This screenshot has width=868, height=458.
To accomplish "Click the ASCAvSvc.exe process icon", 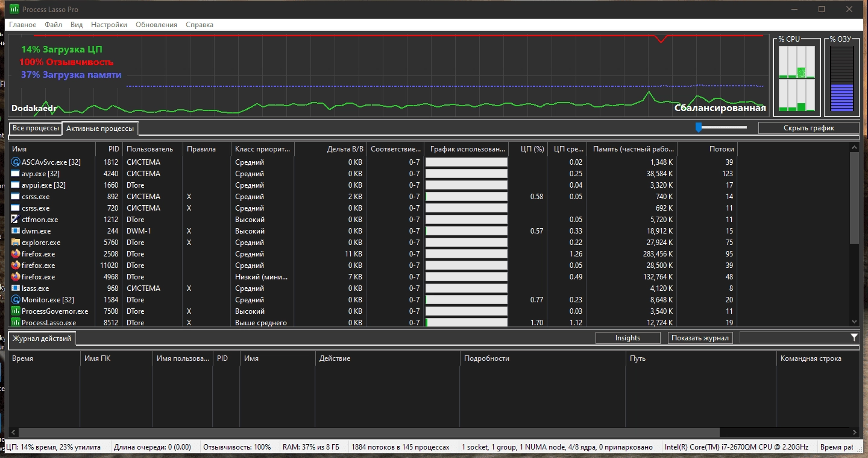I will click(x=16, y=162).
